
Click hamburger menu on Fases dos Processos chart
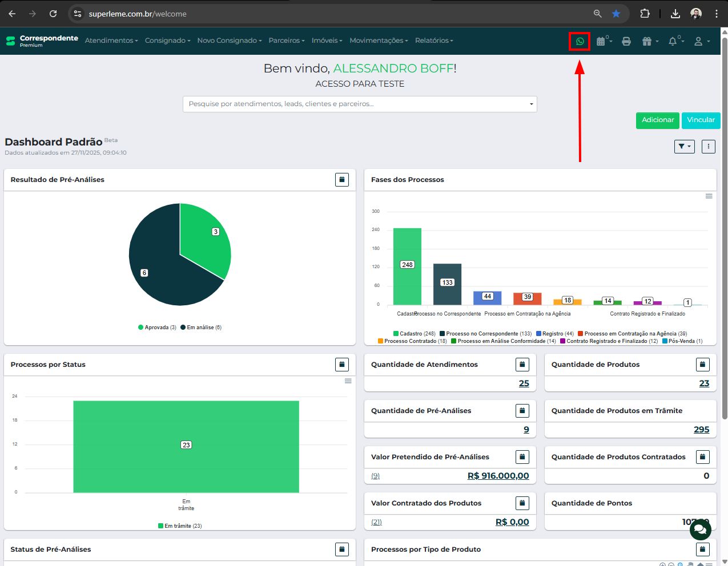pyautogui.click(x=709, y=196)
